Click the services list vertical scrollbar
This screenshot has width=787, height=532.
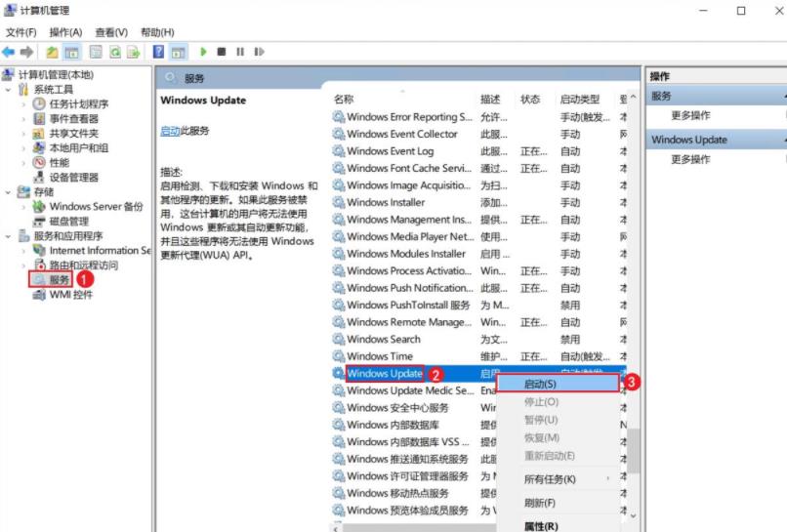coord(634,307)
